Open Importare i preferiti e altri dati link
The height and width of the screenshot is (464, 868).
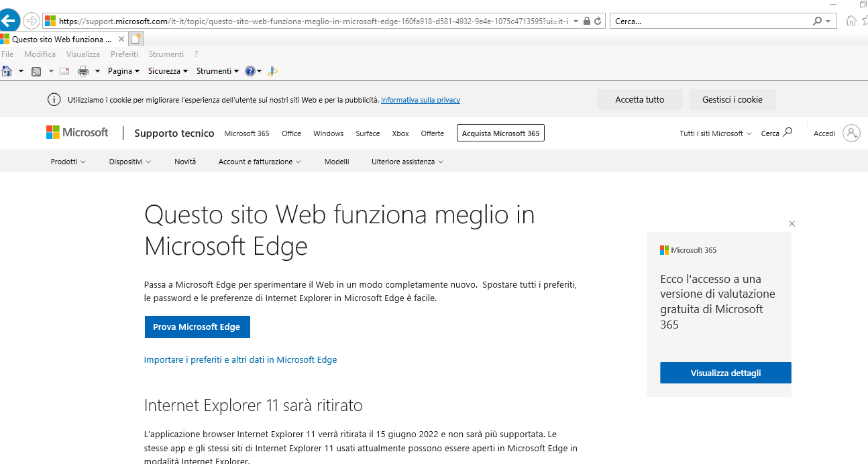[x=240, y=360]
